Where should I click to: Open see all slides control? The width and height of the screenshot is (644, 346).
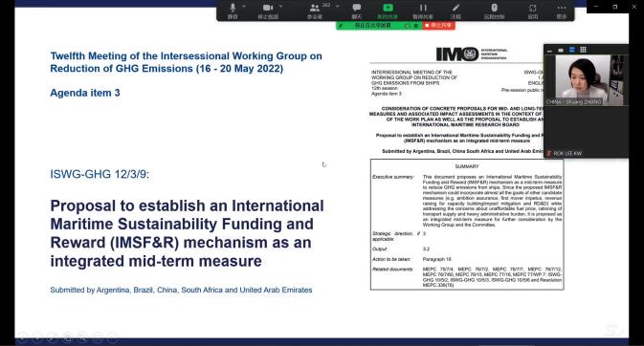pyautogui.click(x=67, y=337)
